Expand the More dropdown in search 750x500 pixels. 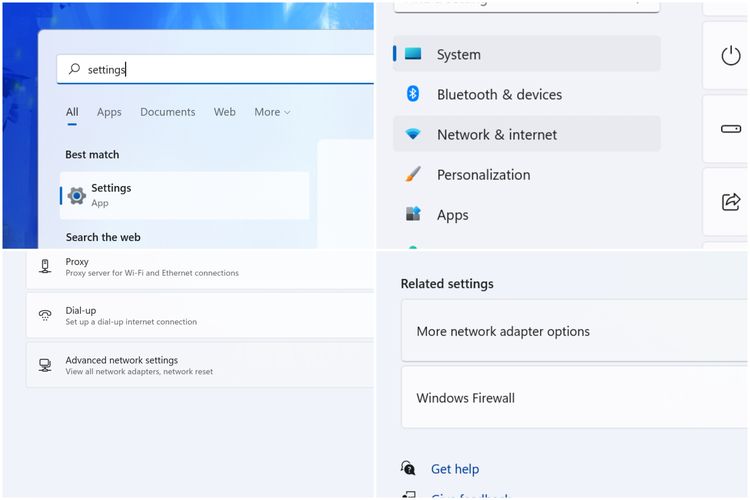click(x=272, y=112)
